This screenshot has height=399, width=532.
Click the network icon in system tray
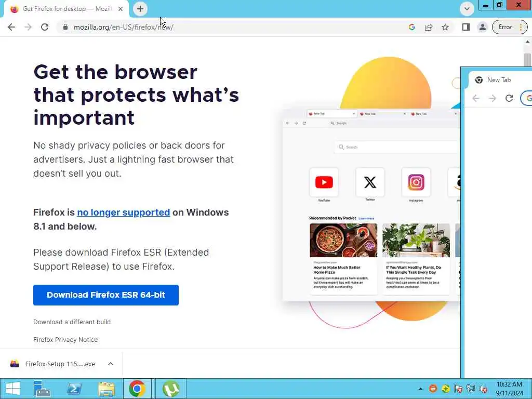pos(471,389)
